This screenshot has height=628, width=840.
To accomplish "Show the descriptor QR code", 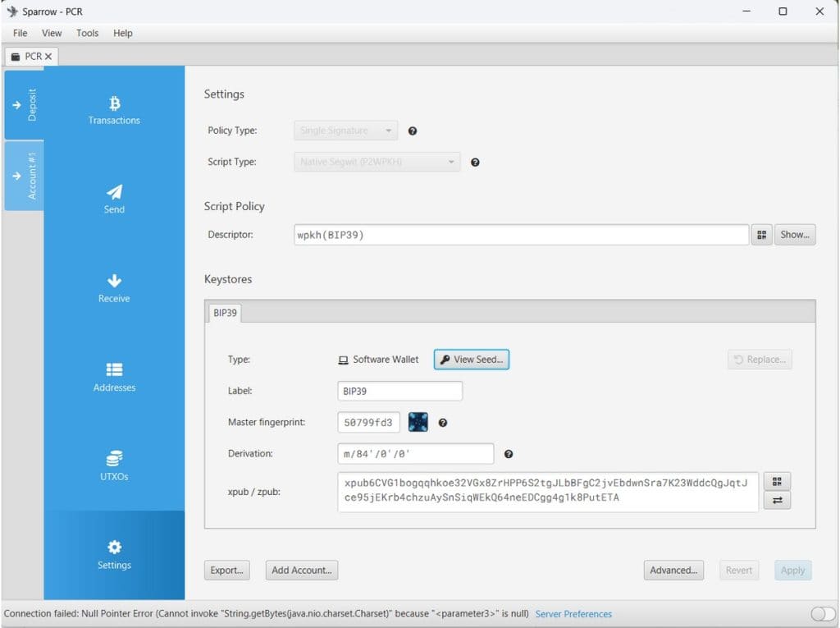I will 761,234.
